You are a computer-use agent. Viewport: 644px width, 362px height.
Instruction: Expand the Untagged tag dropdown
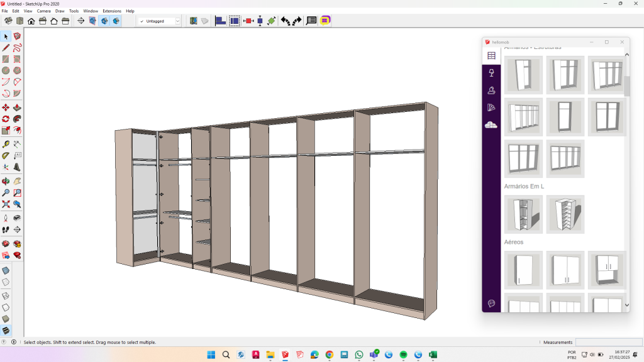coord(177,21)
